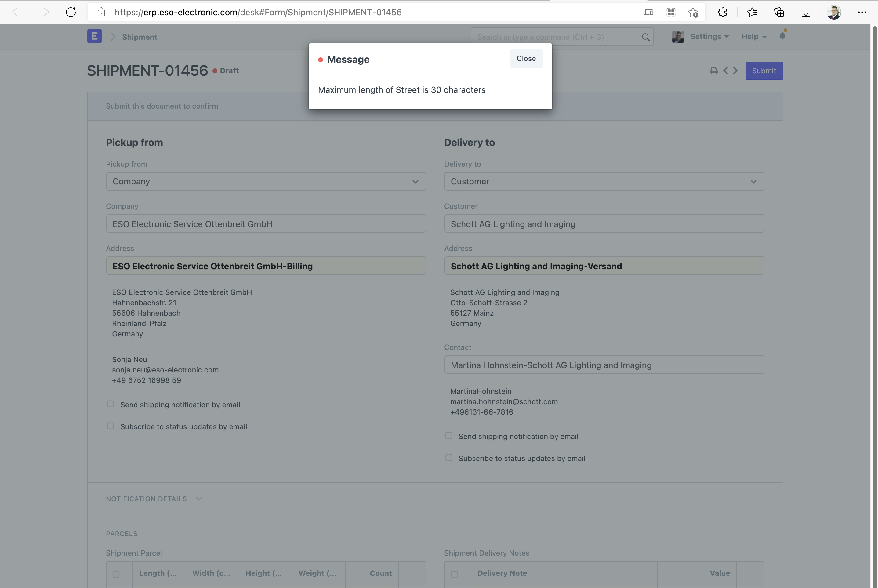Submit the shipment document
878x588 pixels.
[764, 71]
